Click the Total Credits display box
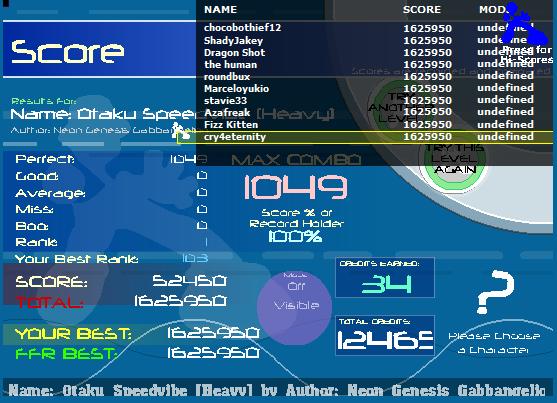 coord(385,335)
